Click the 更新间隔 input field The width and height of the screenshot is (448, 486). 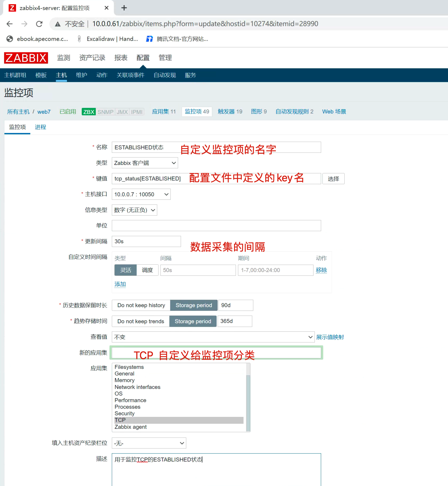coord(146,241)
